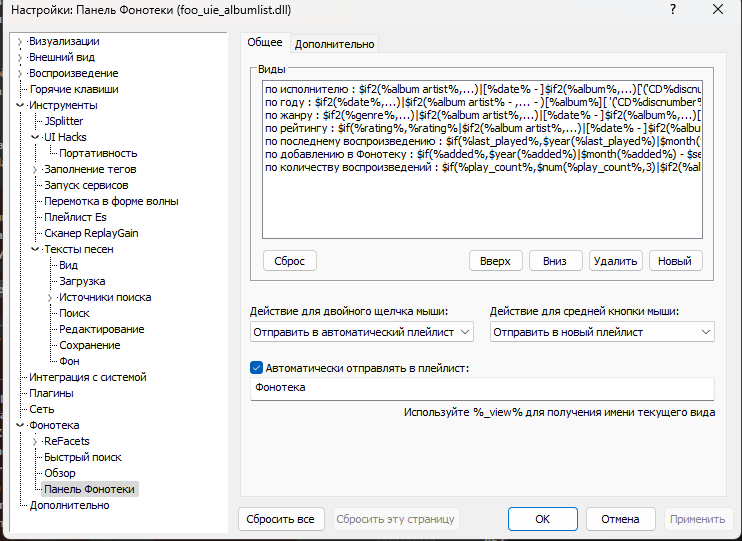Collapse the Инструменты tree node
This screenshot has width=742, height=541.
pos(20,105)
